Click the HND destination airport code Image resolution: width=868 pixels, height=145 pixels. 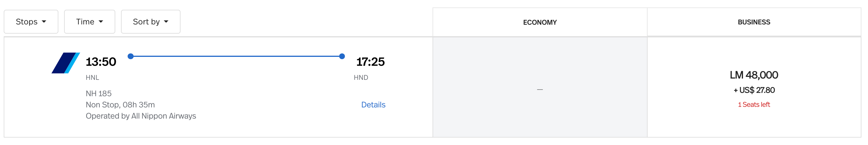tap(361, 78)
